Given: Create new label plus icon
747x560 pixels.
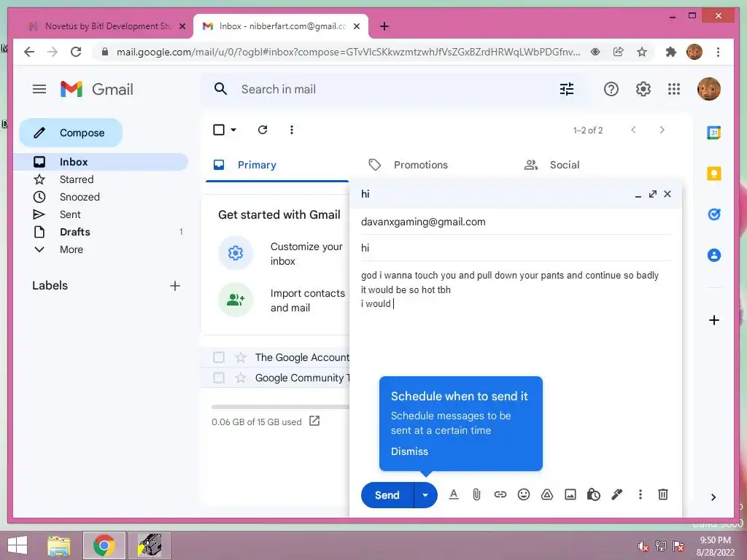Looking at the screenshot, I should point(175,286).
